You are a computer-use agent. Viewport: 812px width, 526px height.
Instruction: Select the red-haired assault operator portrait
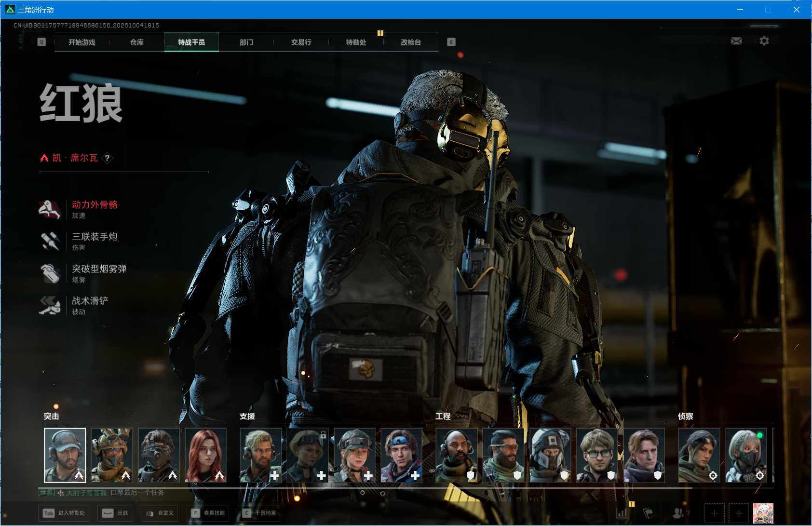coord(206,455)
